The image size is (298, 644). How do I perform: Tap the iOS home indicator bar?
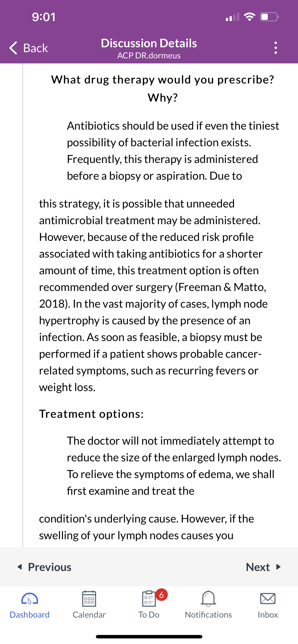pyautogui.click(x=149, y=637)
